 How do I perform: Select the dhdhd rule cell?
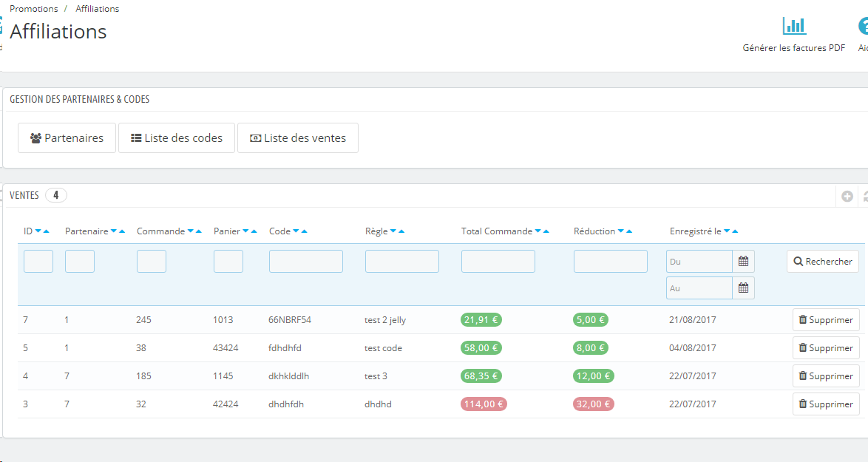pos(378,404)
